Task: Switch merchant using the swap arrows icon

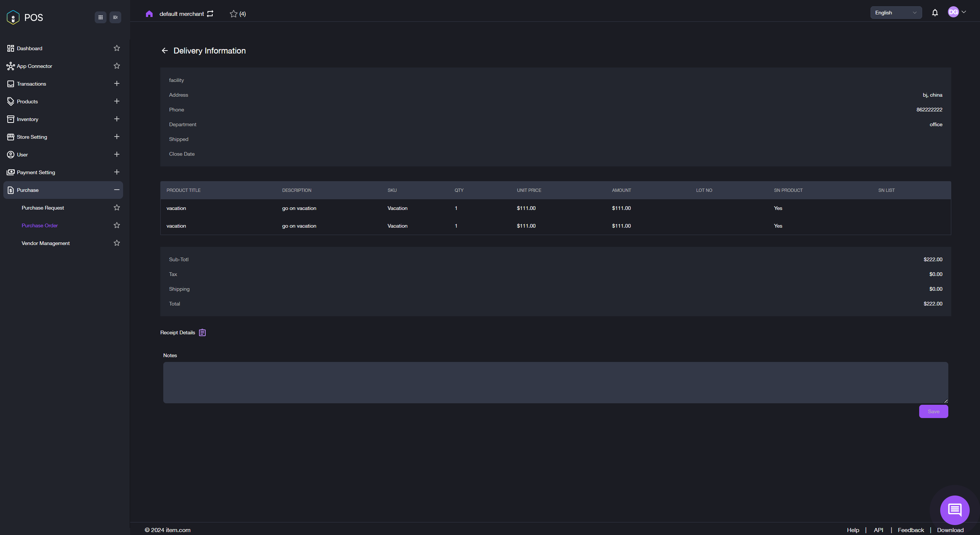Action: (x=210, y=14)
